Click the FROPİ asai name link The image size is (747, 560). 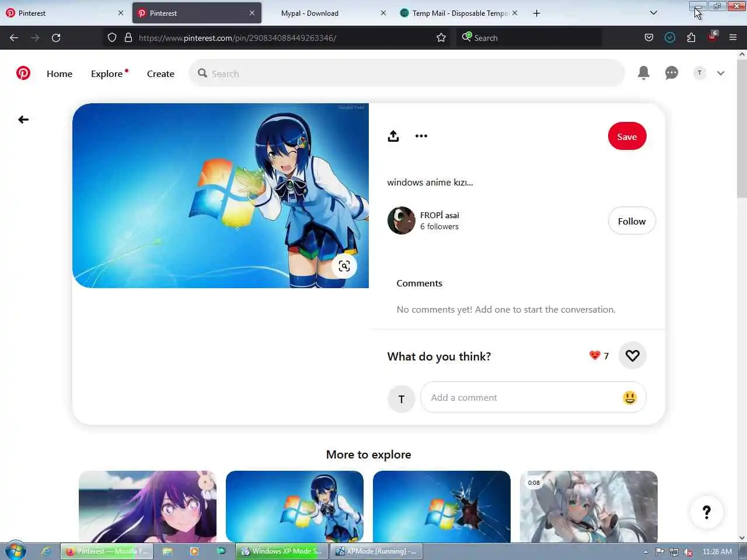pyautogui.click(x=439, y=215)
